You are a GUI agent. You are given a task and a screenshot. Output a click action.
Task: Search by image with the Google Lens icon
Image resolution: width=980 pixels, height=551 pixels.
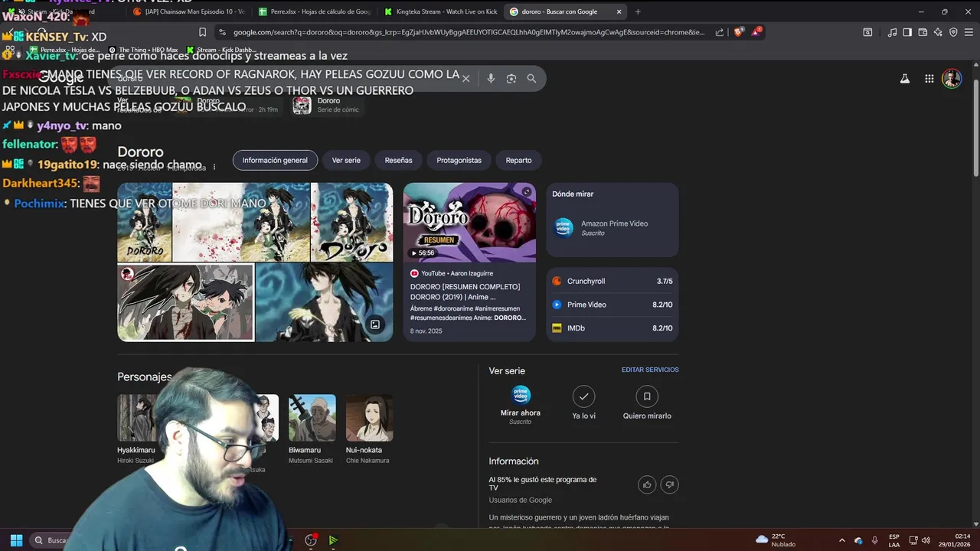coord(511,79)
